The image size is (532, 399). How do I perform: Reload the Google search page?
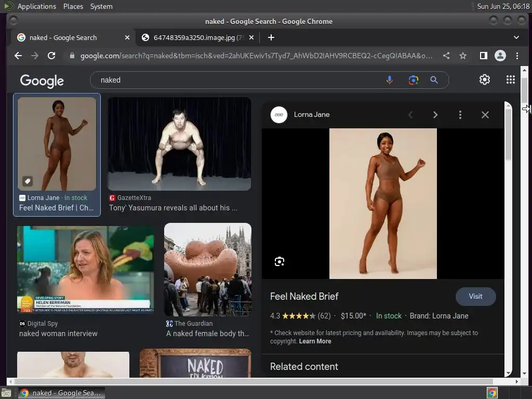pos(51,56)
